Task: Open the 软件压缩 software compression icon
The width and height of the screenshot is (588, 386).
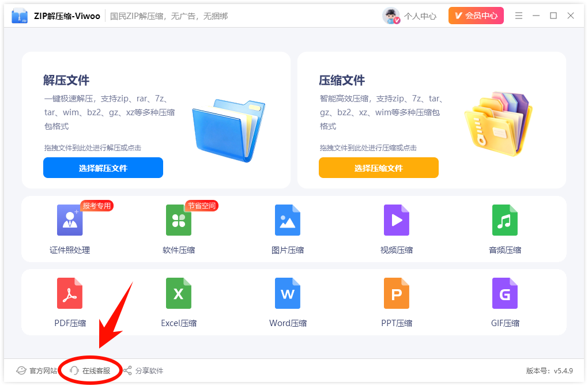Action: tap(179, 220)
